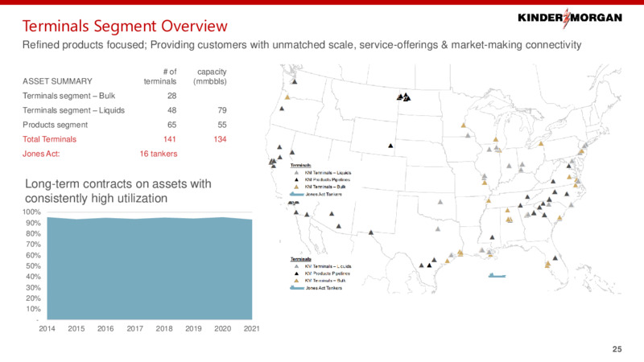Click the capacity value 55
The width and height of the screenshot is (644, 362).
pyautogui.click(x=222, y=125)
